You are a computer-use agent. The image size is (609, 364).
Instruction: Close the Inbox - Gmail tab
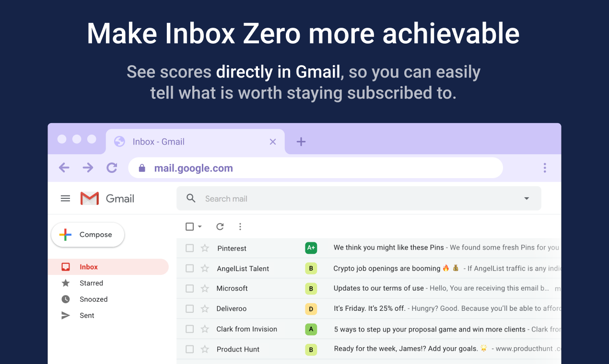click(x=273, y=142)
